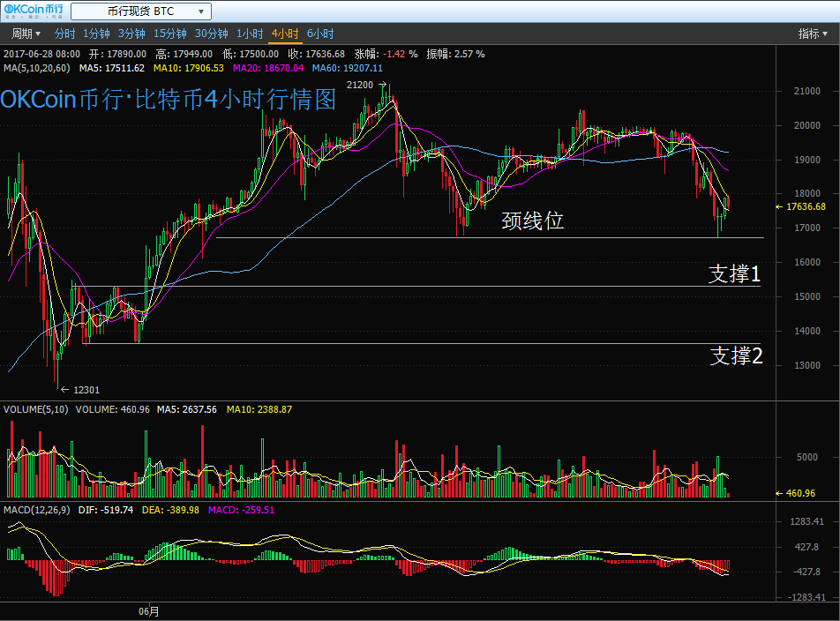The width and height of the screenshot is (840, 621).
Task: Switch chart to 30分钟 interval
Action: [212, 34]
